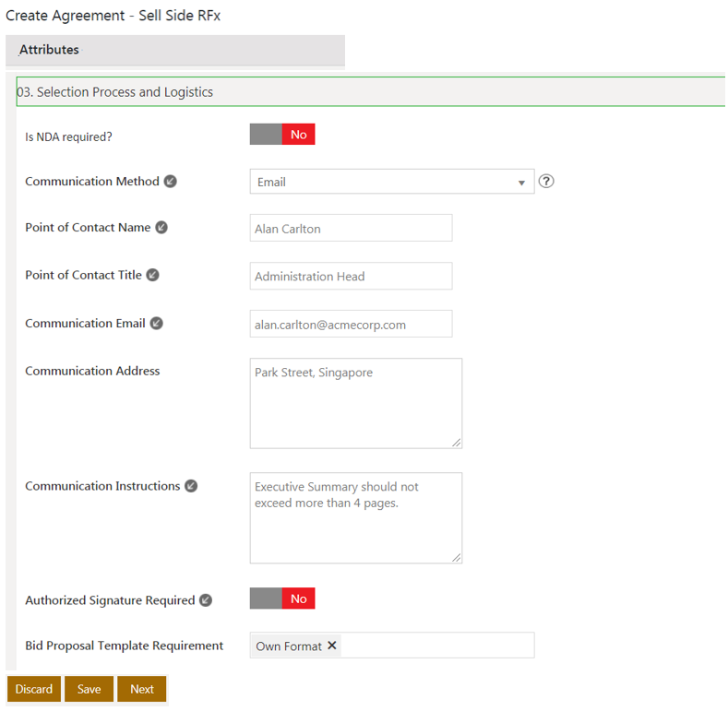The image size is (728, 711).
Task: Click info icon beside Communication Email label
Action: [x=157, y=324]
